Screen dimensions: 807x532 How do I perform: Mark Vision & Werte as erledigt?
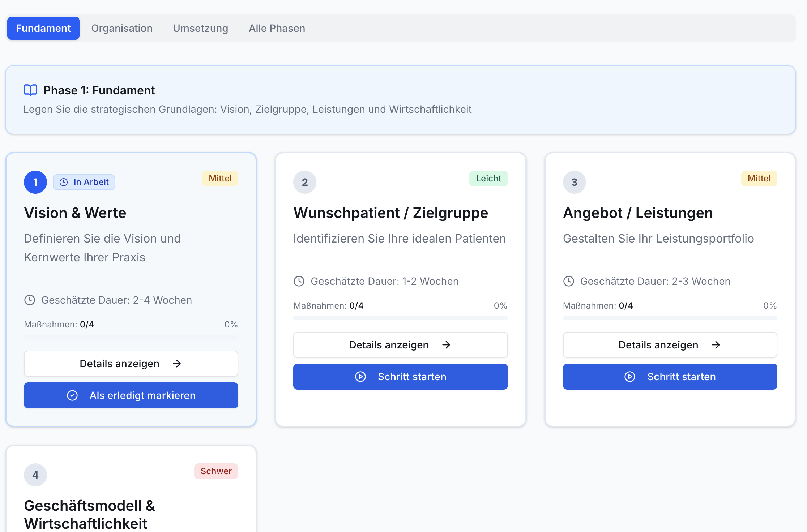point(131,395)
